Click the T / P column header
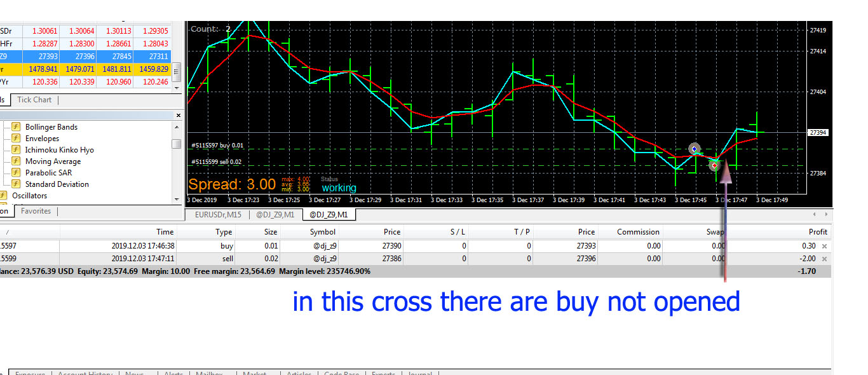This screenshot has height=375, width=868. pyautogui.click(x=522, y=232)
